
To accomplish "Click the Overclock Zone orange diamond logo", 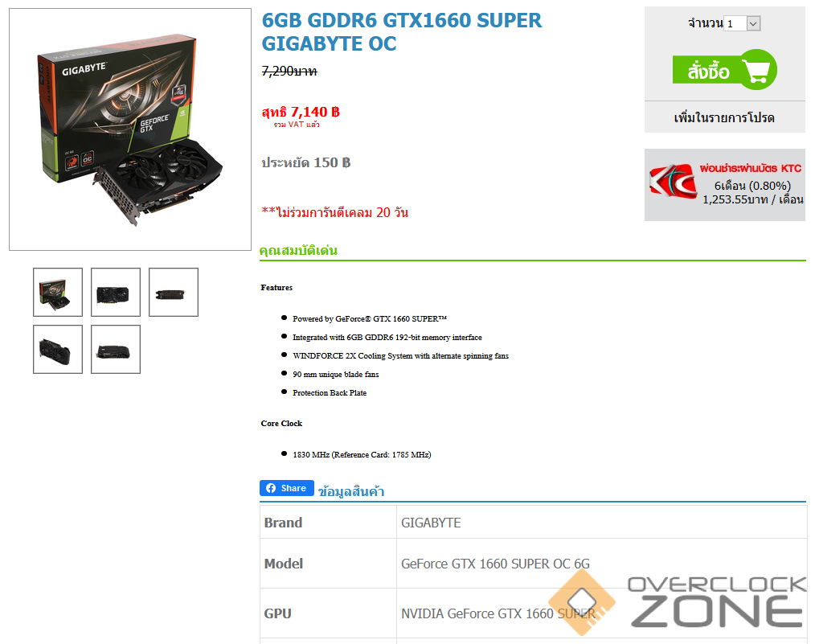I will [x=582, y=602].
